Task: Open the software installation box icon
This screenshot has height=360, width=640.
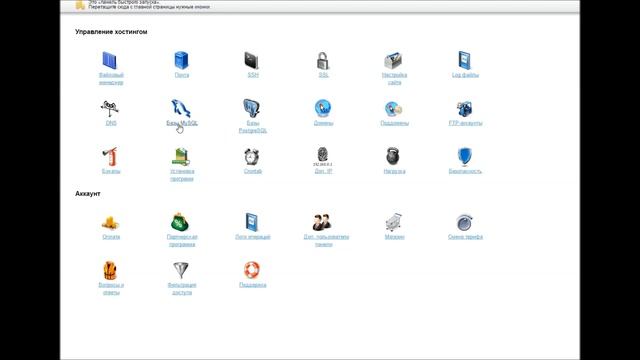Action: (181, 157)
